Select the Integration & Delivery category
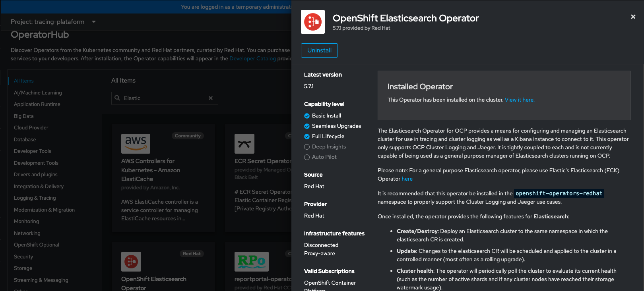Image resolution: width=644 pixels, height=291 pixels. 39,187
